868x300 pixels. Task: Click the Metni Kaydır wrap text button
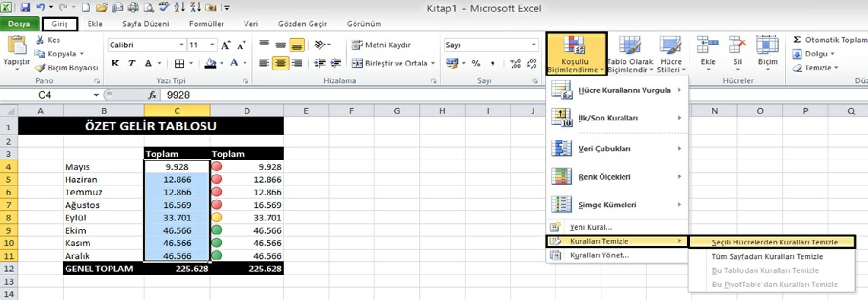(x=381, y=45)
